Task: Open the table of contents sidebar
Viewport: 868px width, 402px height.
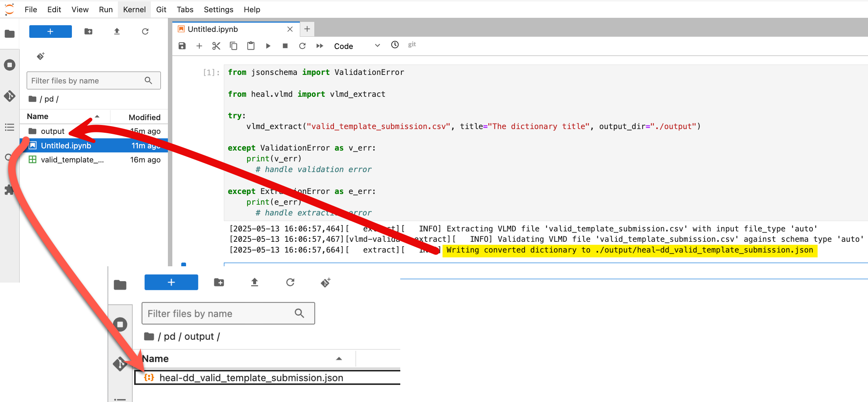Action: [x=10, y=127]
